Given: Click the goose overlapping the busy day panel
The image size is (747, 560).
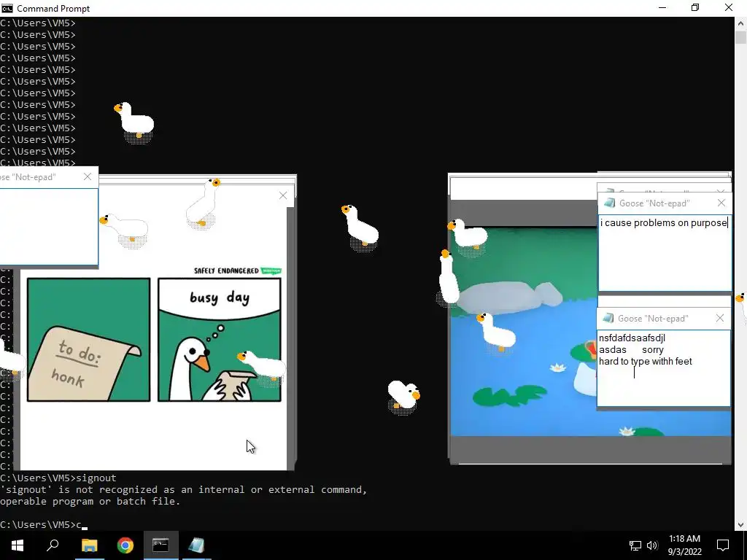Looking at the screenshot, I should pyautogui.click(x=262, y=367).
